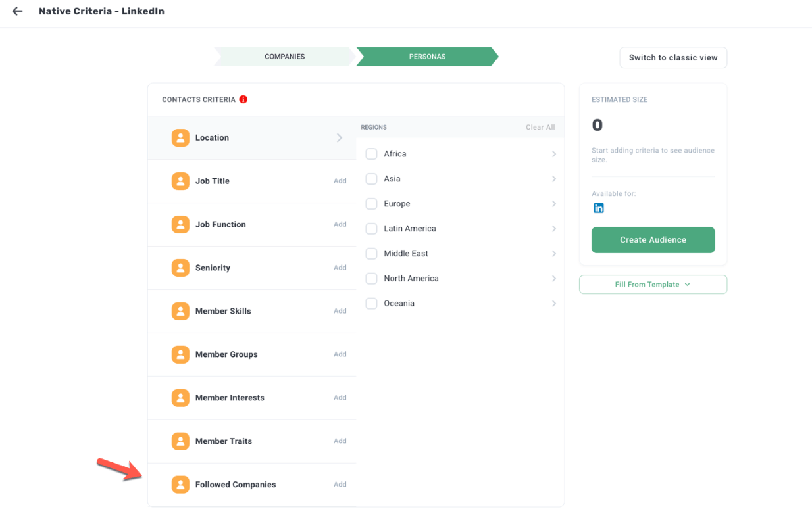Screen dimensions: 812x526
Task: Expand the Asia region chevron
Action: pos(553,179)
